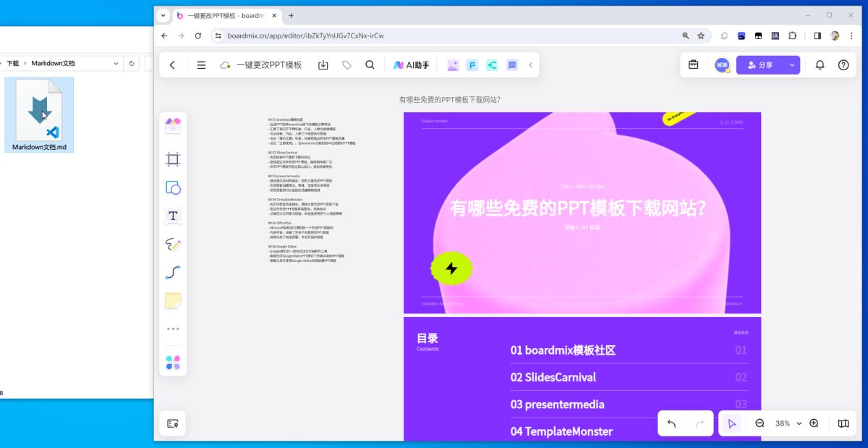Open the Markdown文档 folder path dropdown
Screen dimensions: 868x448
click(116, 63)
